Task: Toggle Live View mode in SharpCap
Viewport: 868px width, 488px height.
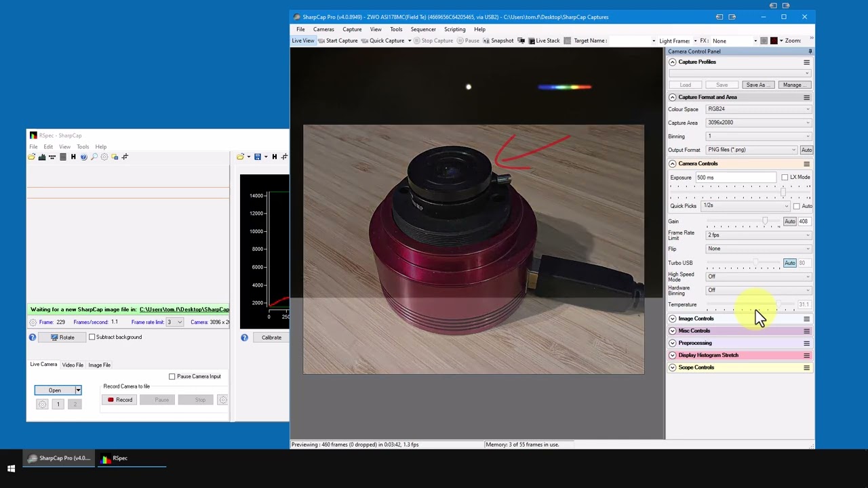Action: 303,41
